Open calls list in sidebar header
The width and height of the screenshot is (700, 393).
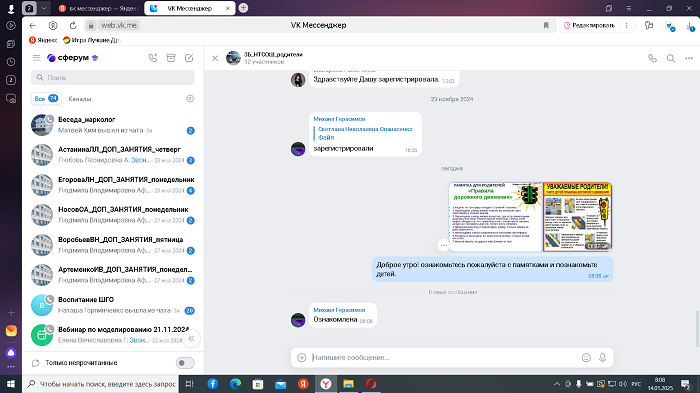click(153, 58)
